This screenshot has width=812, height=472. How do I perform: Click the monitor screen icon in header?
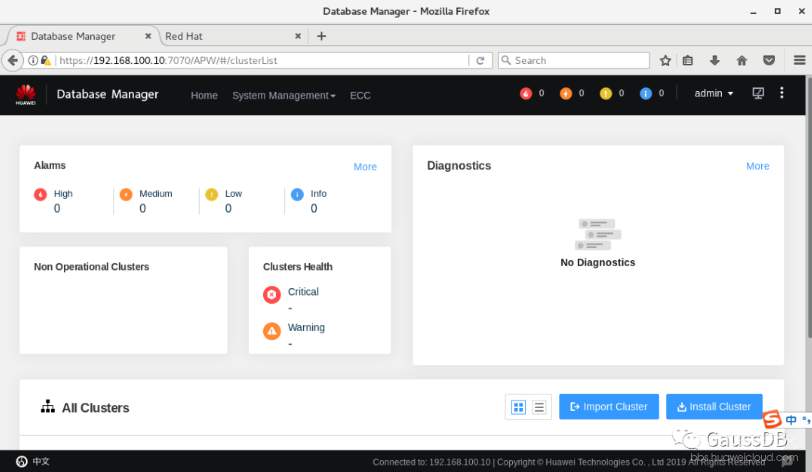pyautogui.click(x=758, y=93)
